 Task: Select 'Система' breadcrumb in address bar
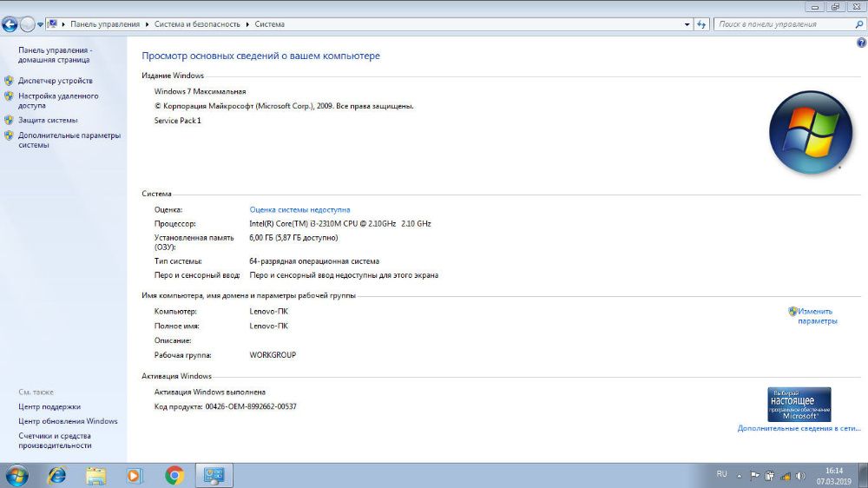[x=270, y=24]
